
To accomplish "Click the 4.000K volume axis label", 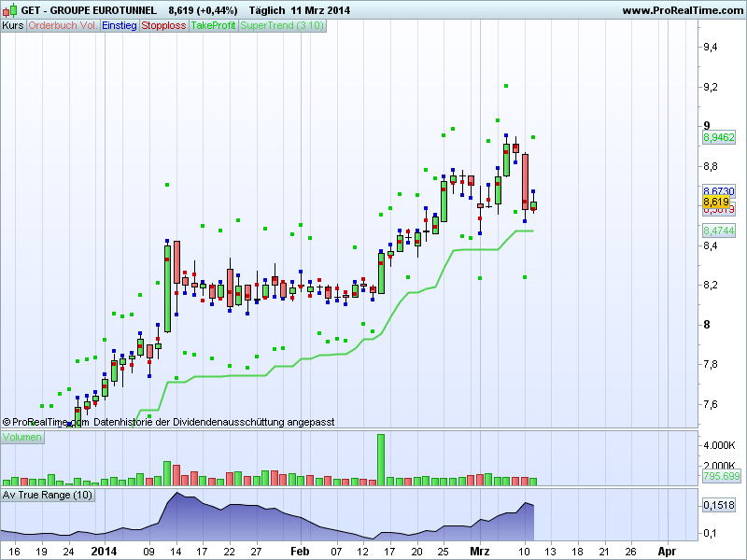I will tap(719, 445).
